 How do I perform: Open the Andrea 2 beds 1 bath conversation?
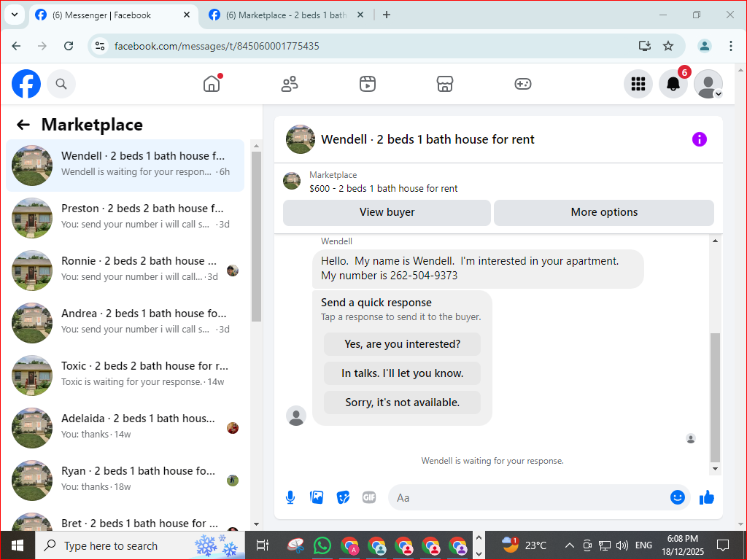[125, 322]
